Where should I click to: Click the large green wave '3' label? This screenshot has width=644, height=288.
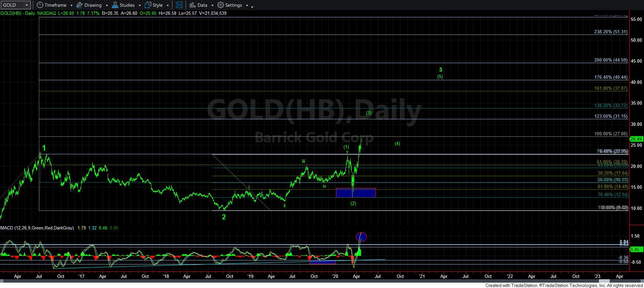(x=440, y=70)
